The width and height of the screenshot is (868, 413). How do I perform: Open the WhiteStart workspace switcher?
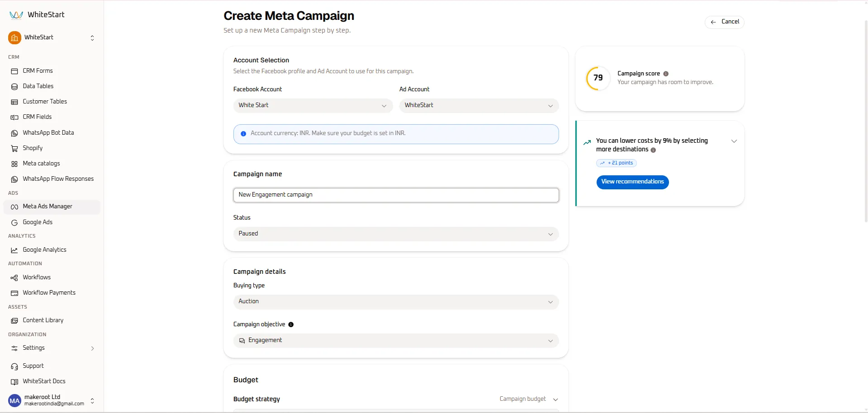[x=52, y=38]
